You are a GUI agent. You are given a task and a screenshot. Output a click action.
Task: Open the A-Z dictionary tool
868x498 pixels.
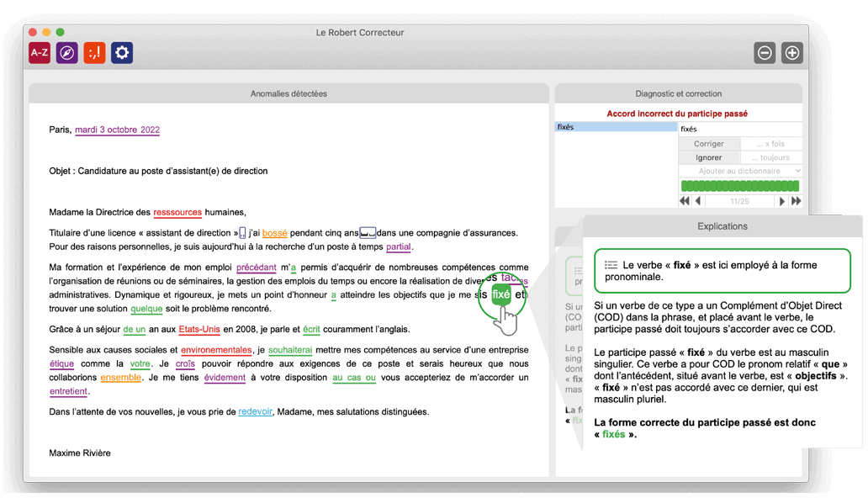pos(40,53)
